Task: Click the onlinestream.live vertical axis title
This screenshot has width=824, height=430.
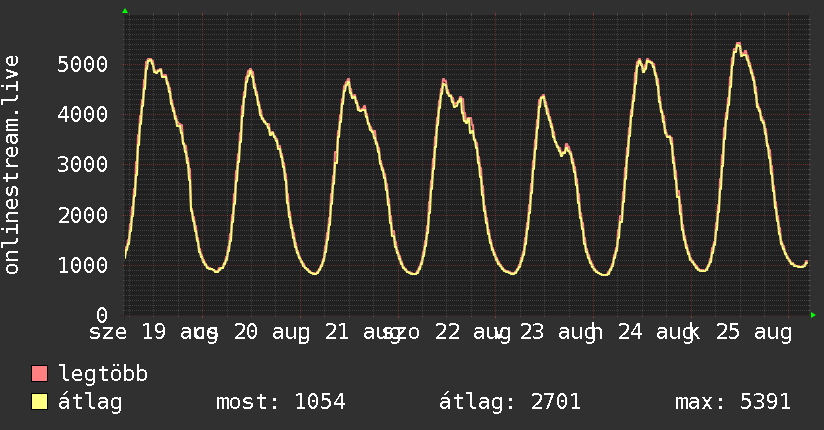Action: tap(11, 165)
